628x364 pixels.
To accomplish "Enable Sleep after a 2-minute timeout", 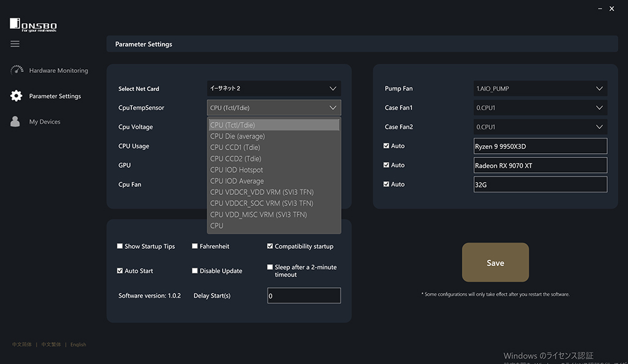I will [270, 267].
